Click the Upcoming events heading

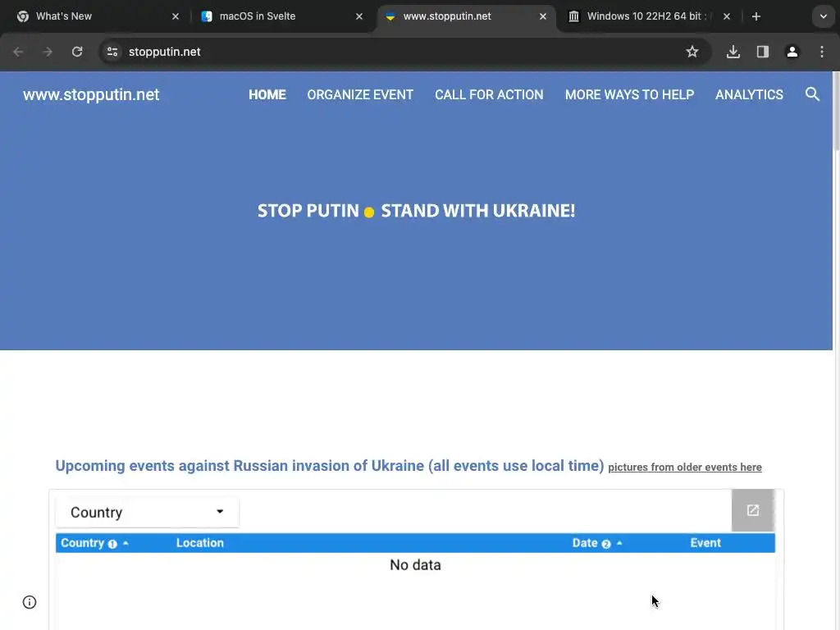pyautogui.click(x=330, y=466)
